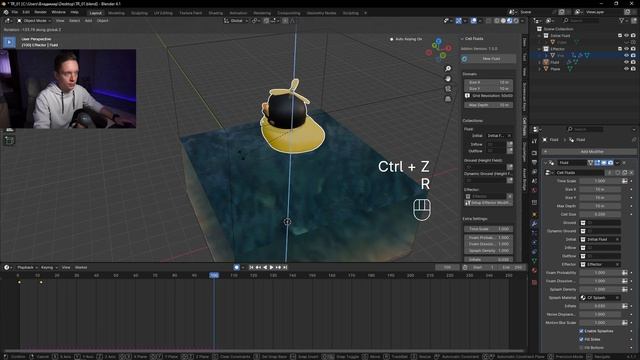Toggle the Enable Splashes checkbox

coord(581,331)
